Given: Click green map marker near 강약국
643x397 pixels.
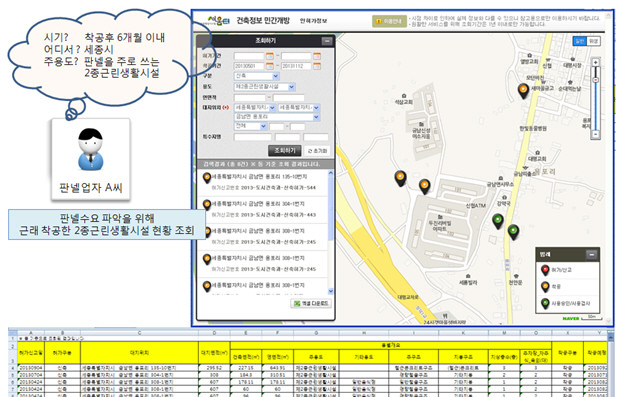Looking at the screenshot, I should point(497,221).
